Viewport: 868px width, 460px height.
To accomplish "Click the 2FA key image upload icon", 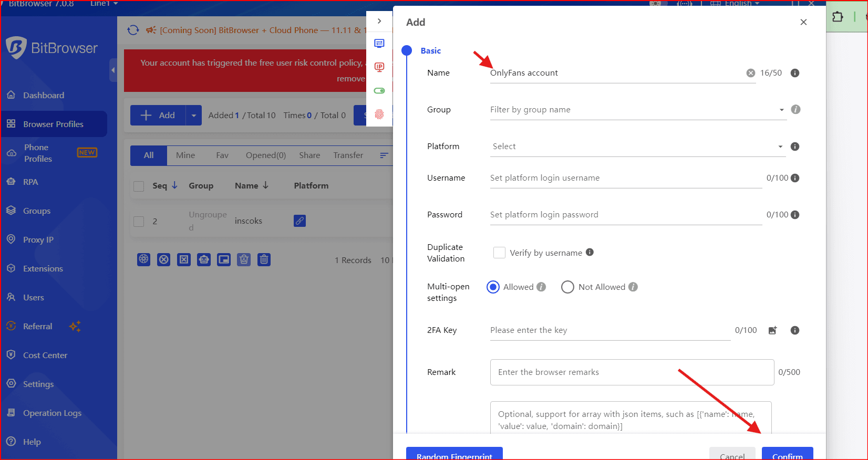I will pos(772,330).
